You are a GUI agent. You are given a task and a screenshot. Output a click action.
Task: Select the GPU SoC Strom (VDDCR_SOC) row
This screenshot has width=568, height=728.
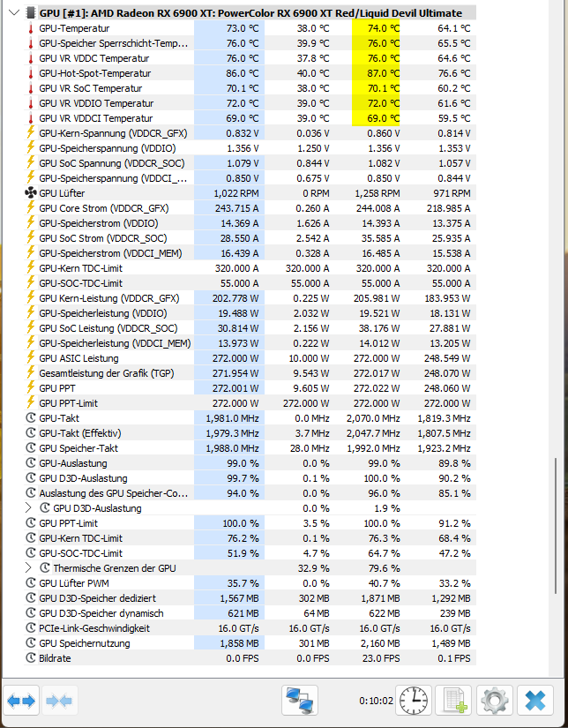pyautogui.click(x=250, y=238)
